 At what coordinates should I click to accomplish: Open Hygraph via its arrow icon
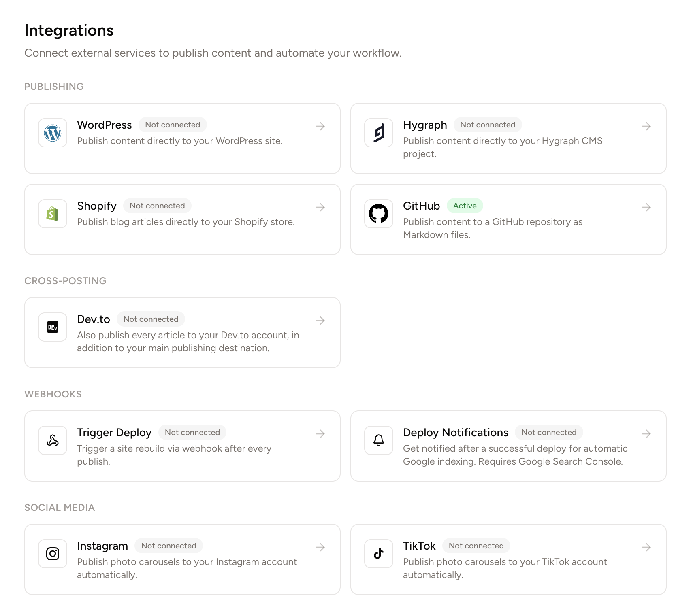click(x=646, y=126)
